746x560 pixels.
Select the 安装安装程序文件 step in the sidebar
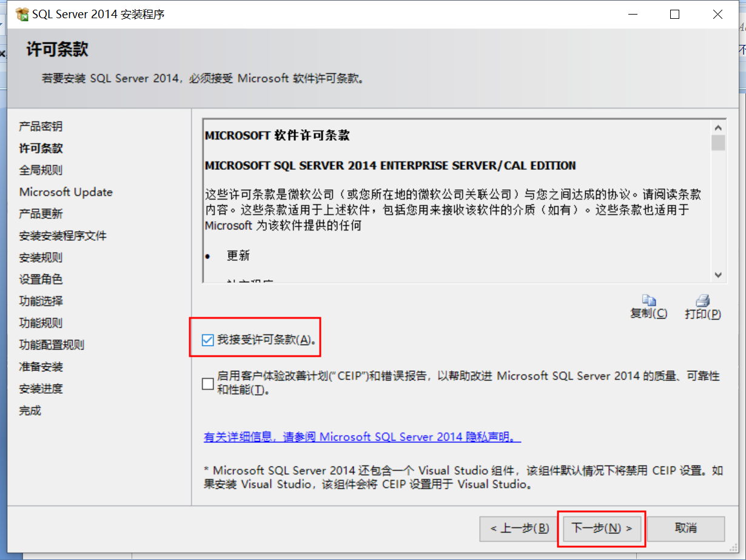63,235
